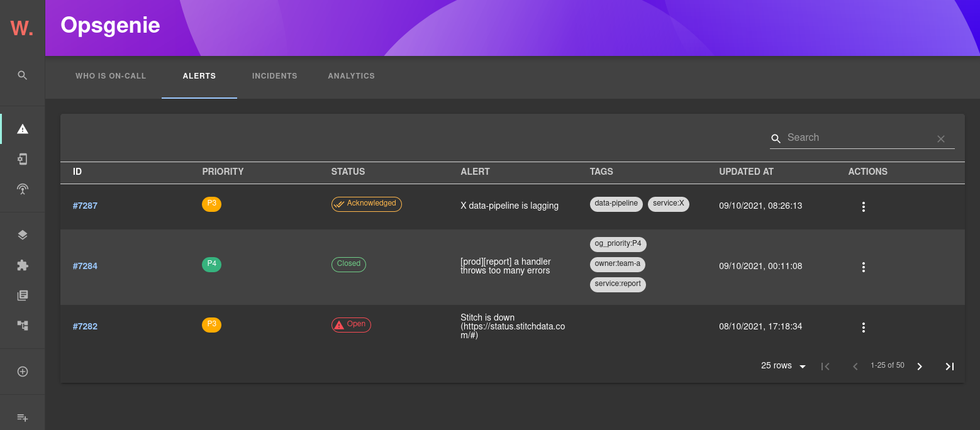Click the service:X tag chip
Screen dimensions: 980x430
pyautogui.click(x=669, y=204)
